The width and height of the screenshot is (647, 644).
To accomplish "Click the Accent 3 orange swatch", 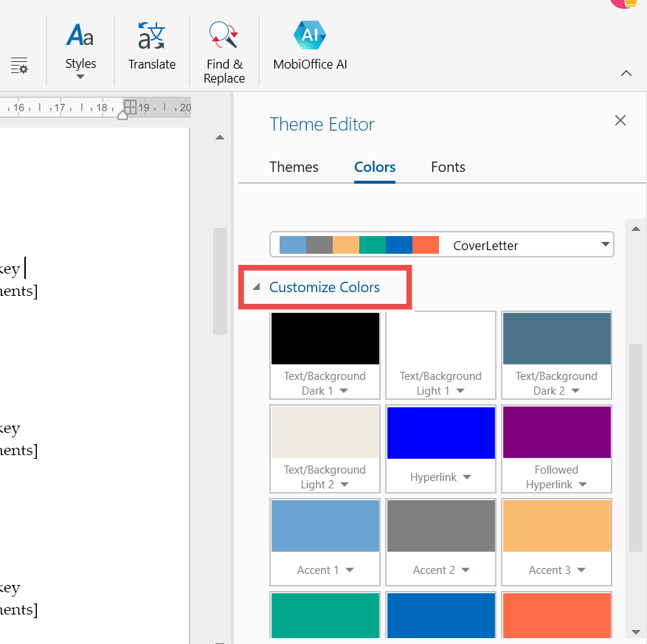I will (x=557, y=526).
